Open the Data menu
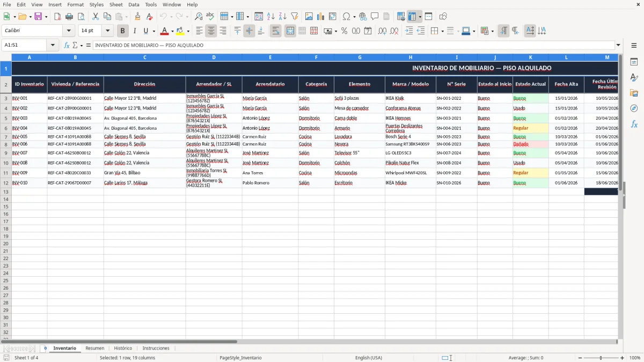 (134, 4)
